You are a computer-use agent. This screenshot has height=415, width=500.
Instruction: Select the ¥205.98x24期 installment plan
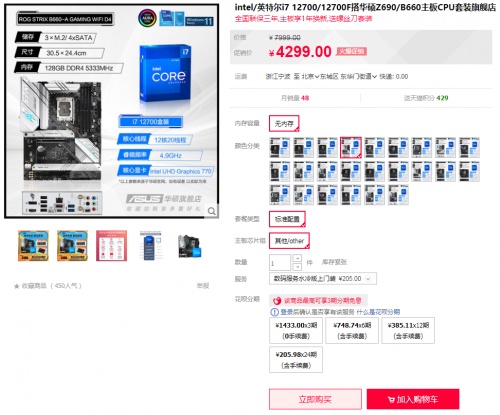296,360
